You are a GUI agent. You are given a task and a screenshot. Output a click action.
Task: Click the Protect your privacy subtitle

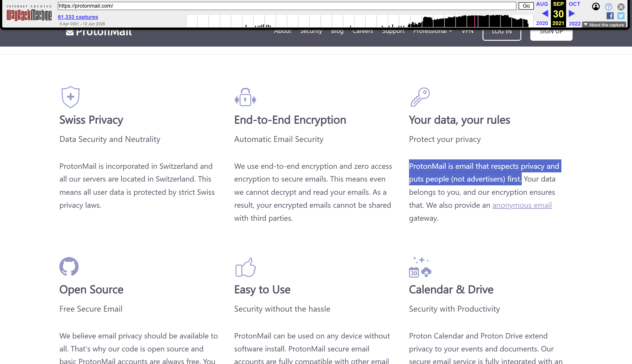click(445, 139)
